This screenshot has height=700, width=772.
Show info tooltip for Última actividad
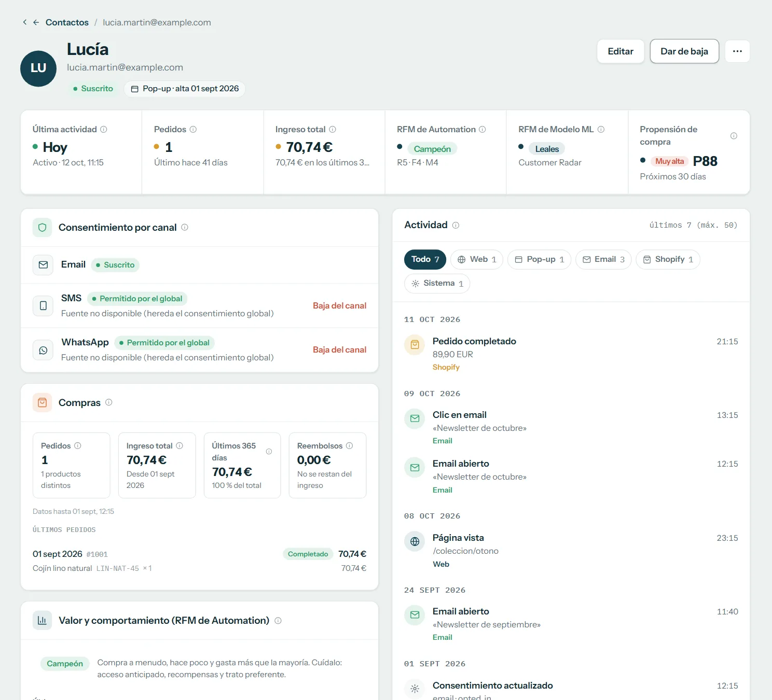[104, 129]
